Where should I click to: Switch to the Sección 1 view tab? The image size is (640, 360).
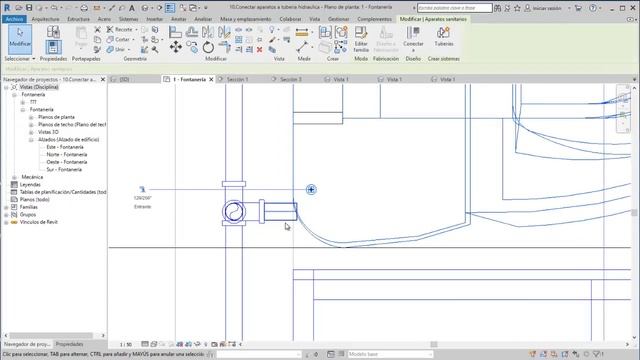click(x=238, y=79)
